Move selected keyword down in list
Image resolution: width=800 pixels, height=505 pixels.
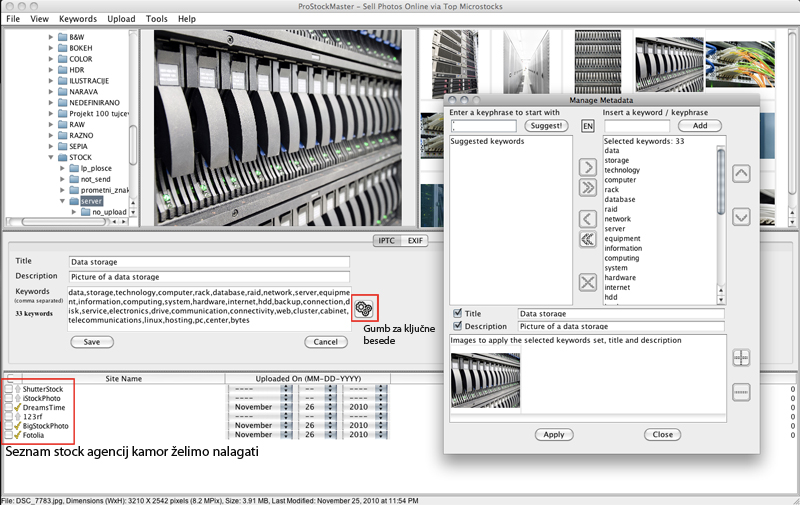(741, 216)
